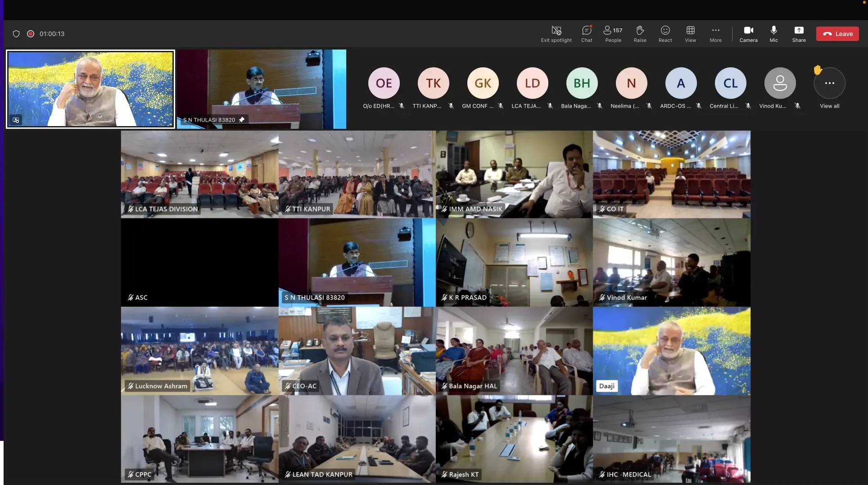Image resolution: width=868 pixels, height=485 pixels.
Task: Leave the meeting
Action: click(x=837, y=34)
